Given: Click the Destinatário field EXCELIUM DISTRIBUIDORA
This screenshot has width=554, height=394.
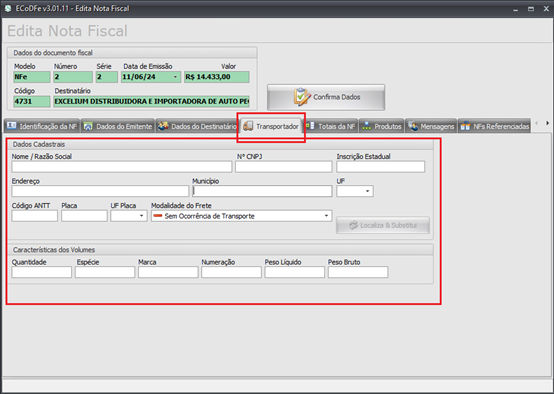Looking at the screenshot, I should tap(151, 101).
